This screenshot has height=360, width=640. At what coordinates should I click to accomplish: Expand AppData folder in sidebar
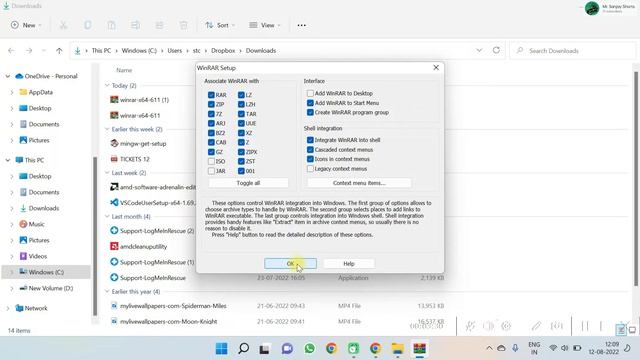(x=12, y=92)
